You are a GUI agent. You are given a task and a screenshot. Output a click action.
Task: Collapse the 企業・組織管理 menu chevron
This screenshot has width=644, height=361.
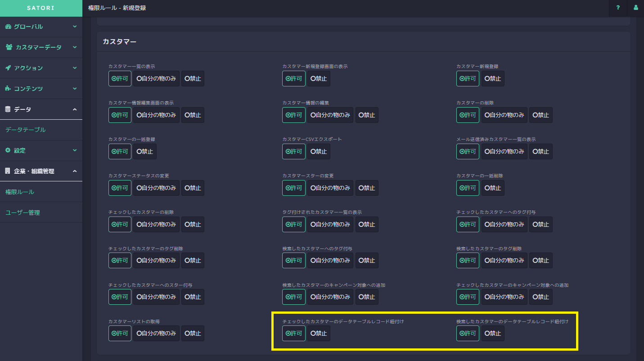[x=75, y=171]
